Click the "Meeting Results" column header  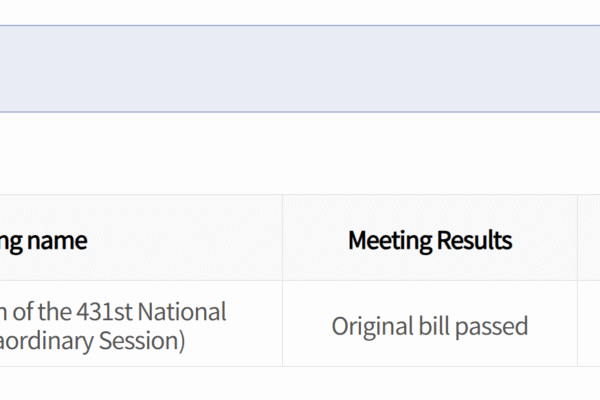click(430, 240)
